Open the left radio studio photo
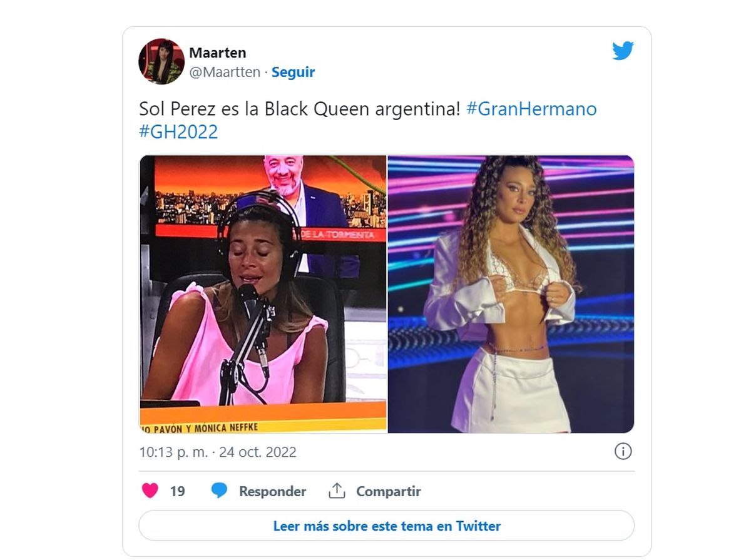751x560 pixels. point(263,294)
